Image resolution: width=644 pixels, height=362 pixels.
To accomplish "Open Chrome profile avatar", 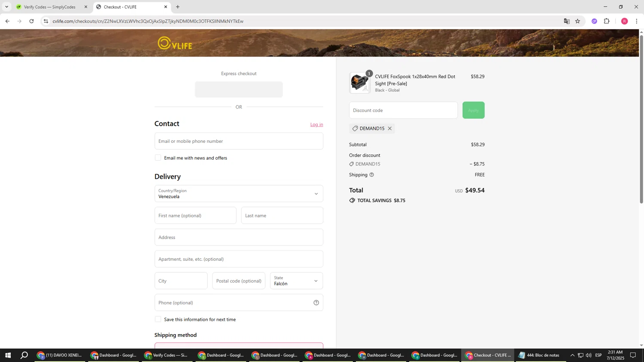I will [x=625, y=21].
